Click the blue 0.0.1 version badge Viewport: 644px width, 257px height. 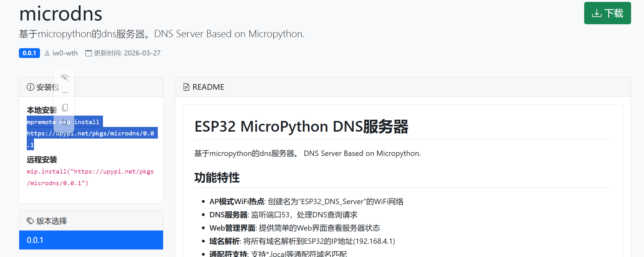[x=29, y=53]
